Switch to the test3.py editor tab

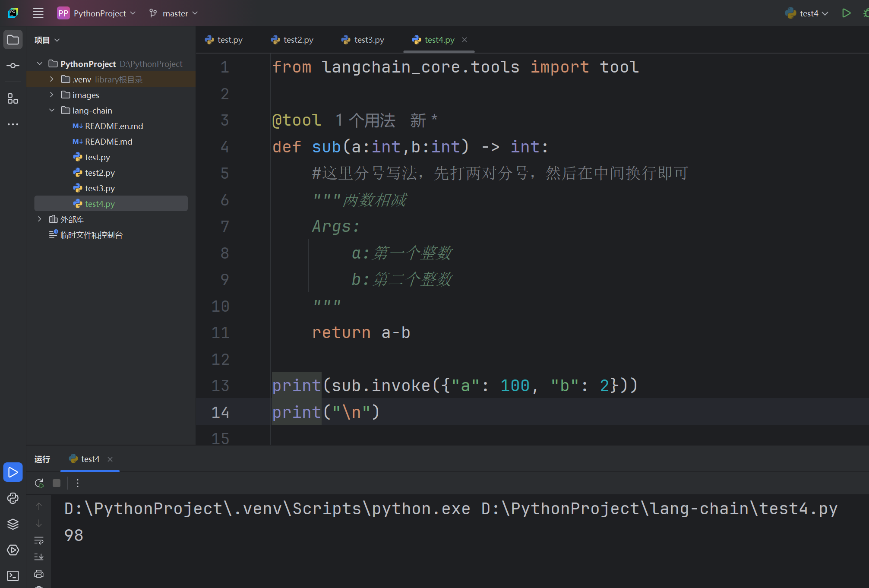click(363, 40)
